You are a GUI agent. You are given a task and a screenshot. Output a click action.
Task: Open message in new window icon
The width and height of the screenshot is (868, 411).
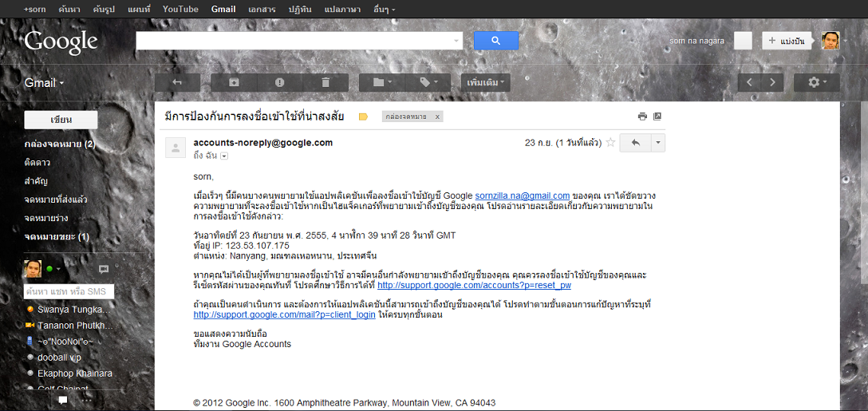657,117
